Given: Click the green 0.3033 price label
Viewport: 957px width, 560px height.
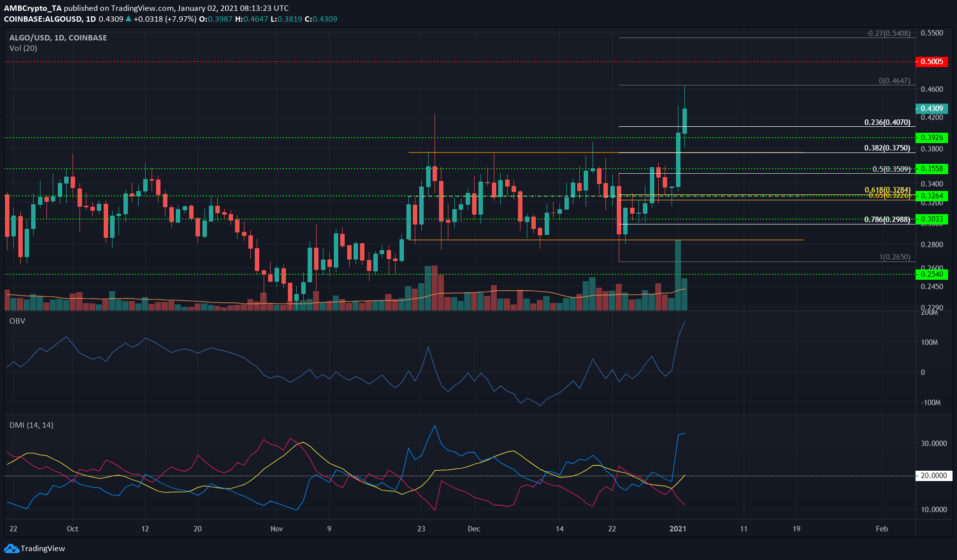Looking at the screenshot, I should [931, 219].
